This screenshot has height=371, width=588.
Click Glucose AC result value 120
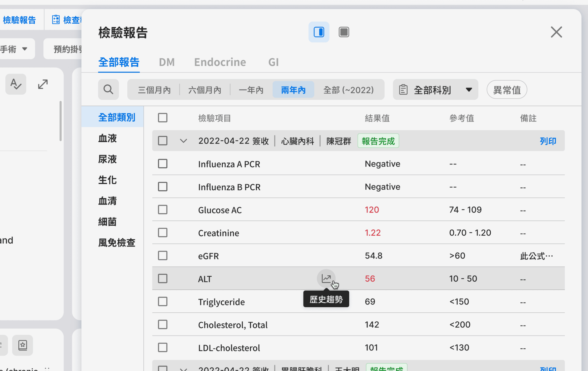point(372,210)
